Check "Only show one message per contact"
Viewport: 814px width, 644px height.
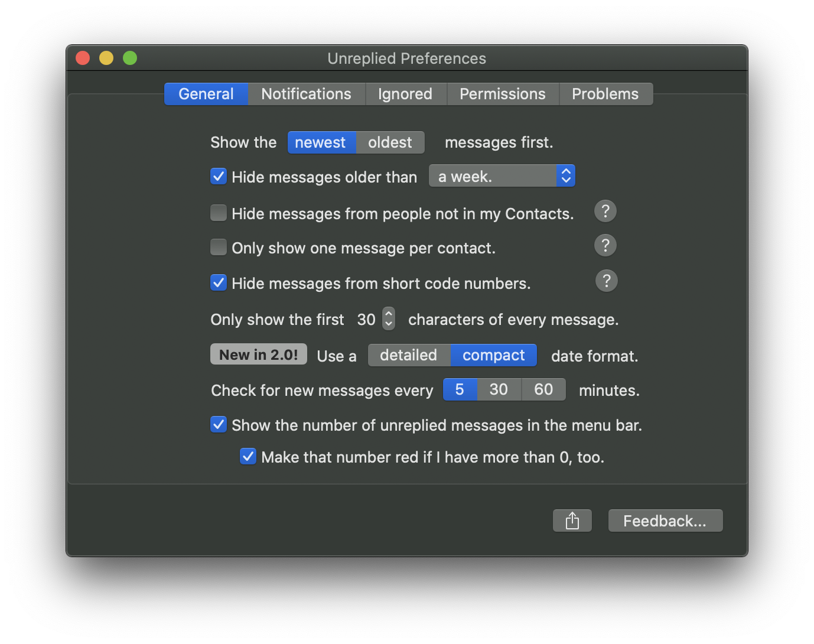pos(218,247)
